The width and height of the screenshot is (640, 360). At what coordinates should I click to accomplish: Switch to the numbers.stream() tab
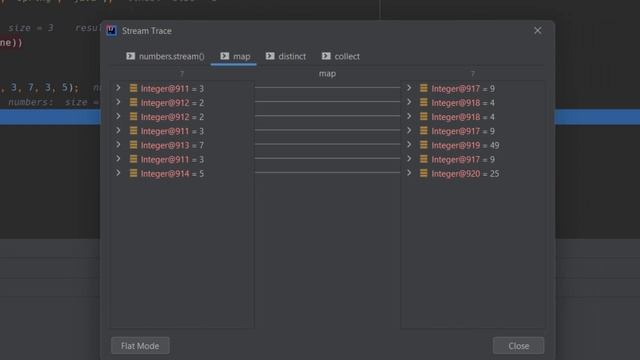[x=165, y=56]
